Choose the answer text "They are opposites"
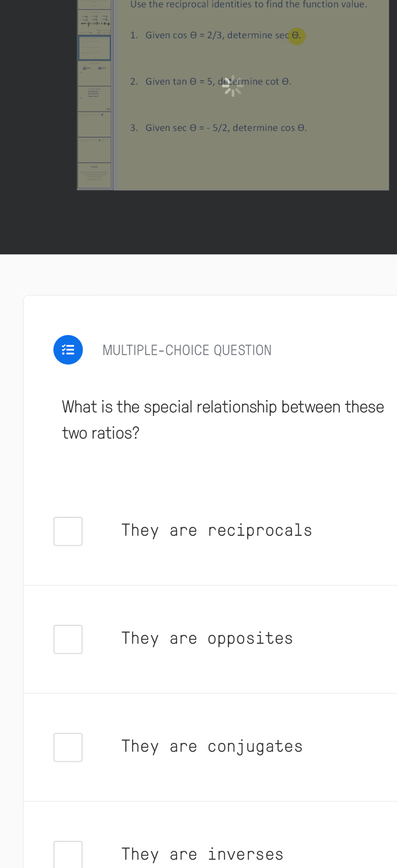Viewport: 397px width, 868px height. (x=207, y=638)
